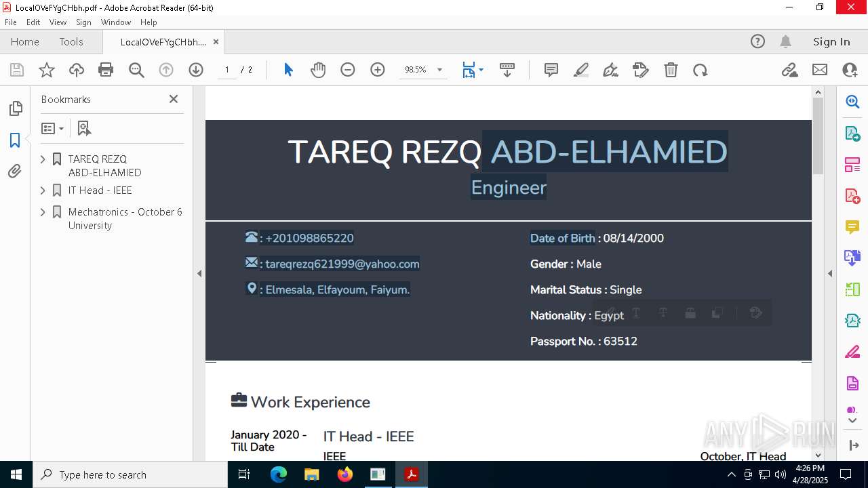Select the TAREQ REZQ ABD-ELHAMIED bookmark
Image resolution: width=868 pixels, height=488 pixels.
point(104,165)
